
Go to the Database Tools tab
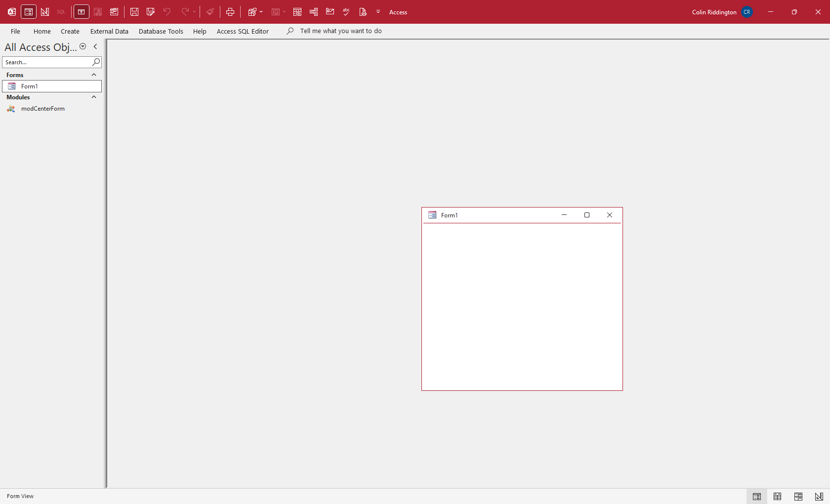pyautogui.click(x=161, y=31)
